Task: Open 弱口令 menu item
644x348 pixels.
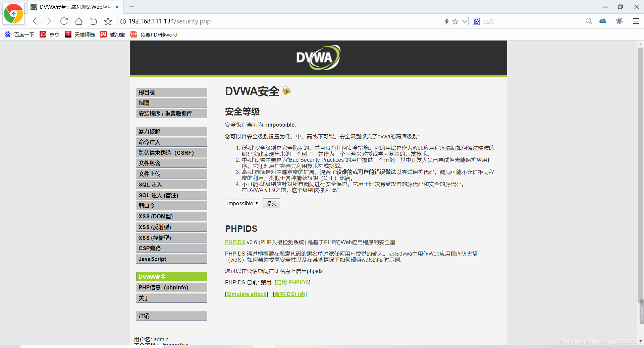Action: (x=172, y=206)
